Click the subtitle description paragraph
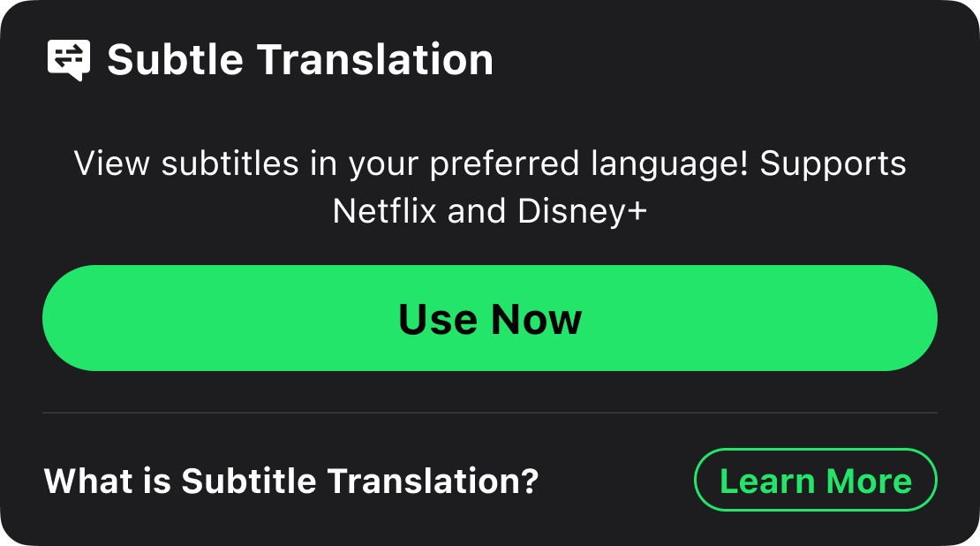The image size is (980, 546). click(x=490, y=187)
